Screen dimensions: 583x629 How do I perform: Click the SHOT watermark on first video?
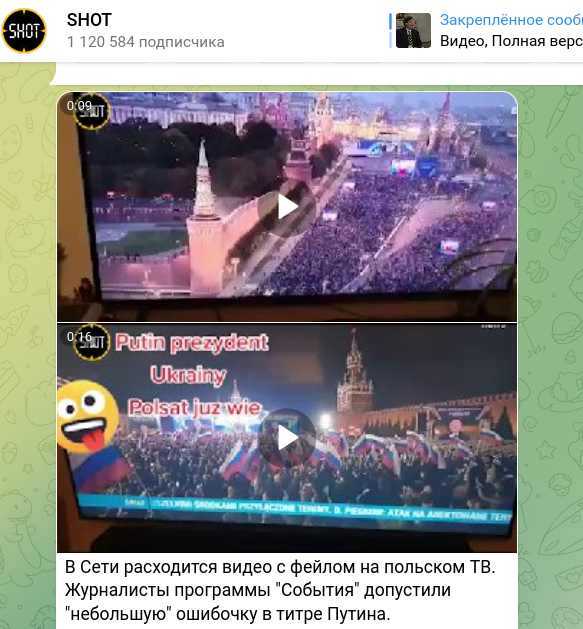(x=92, y=112)
